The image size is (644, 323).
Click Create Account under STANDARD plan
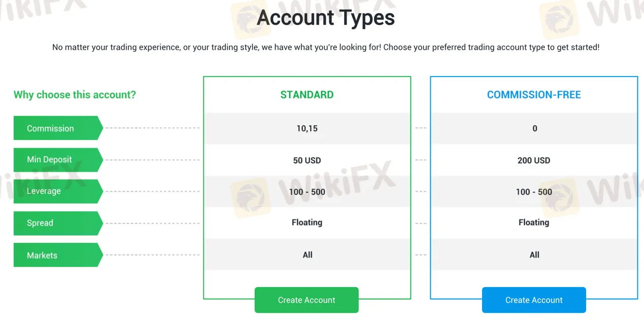[x=307, y=300]
